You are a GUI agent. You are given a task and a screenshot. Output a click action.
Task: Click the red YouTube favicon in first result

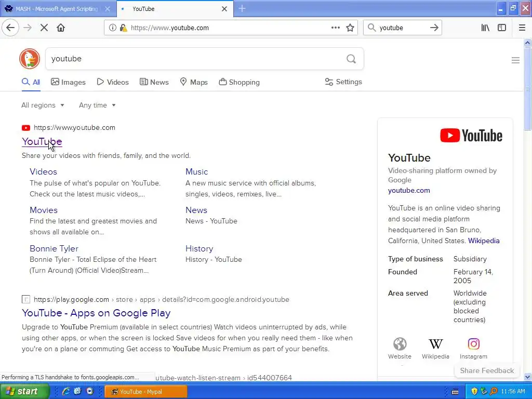coord(26,128)
